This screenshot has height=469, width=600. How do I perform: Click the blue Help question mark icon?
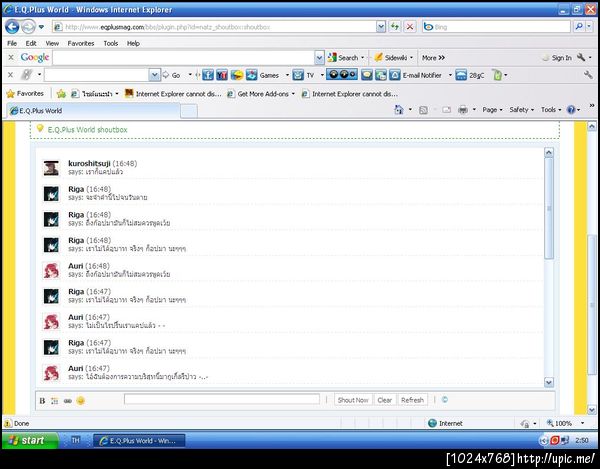click(571, 110)
